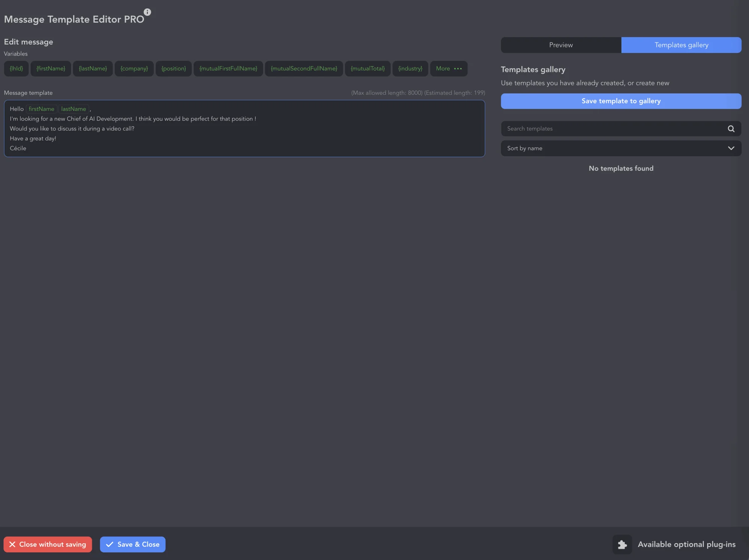Click the puzzle piece plug-ins icon
This screenshot has height=560, width=749.
(x=622, y=544)
